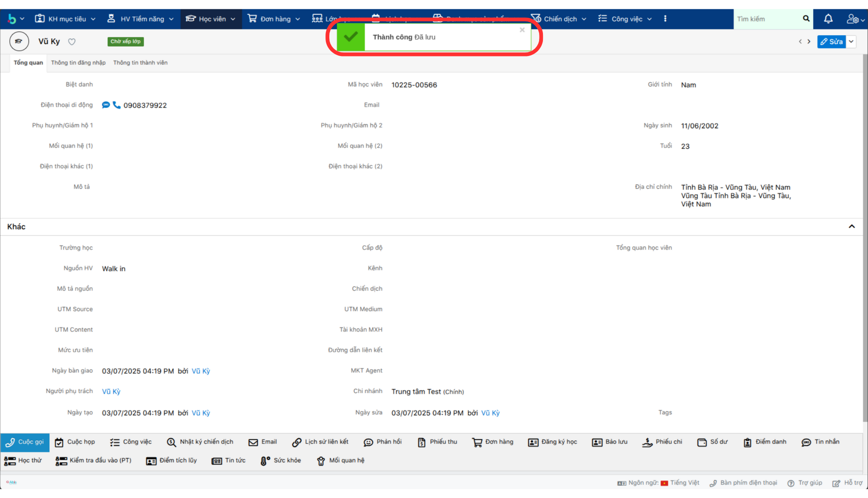
Task: Close the Thành công notification
Action: tap(522, 30)
